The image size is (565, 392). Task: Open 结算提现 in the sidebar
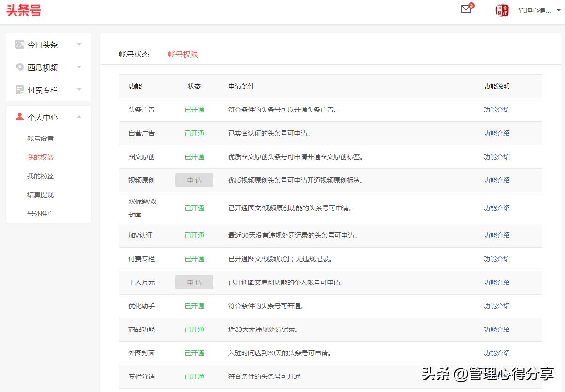(x=40, y=195)
